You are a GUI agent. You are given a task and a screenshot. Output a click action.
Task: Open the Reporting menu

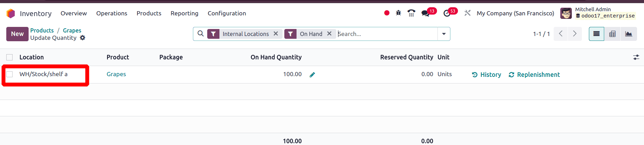click(x=184, y=13)
